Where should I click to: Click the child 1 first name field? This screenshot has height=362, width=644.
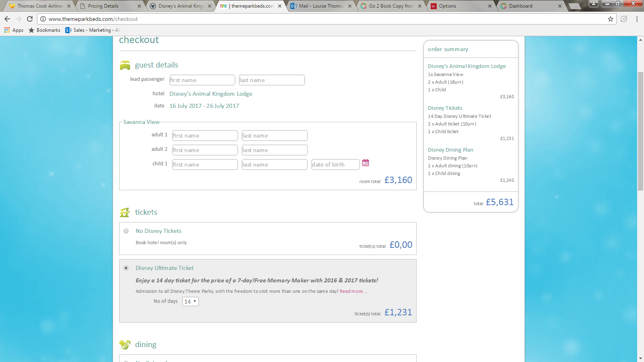click(205, 165)
